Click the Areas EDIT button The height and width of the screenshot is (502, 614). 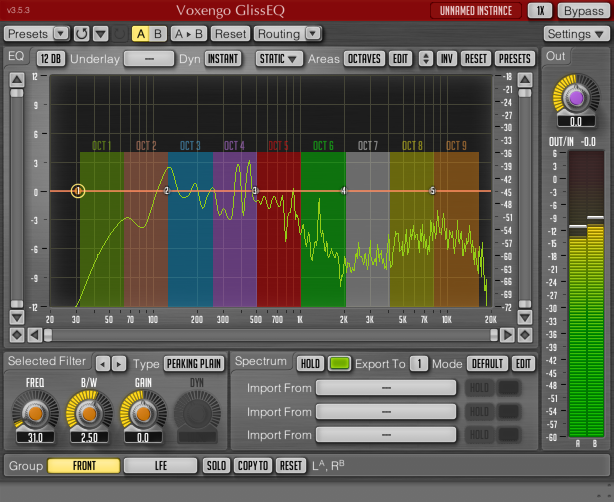pyautogui.click(x=401, y=59)
